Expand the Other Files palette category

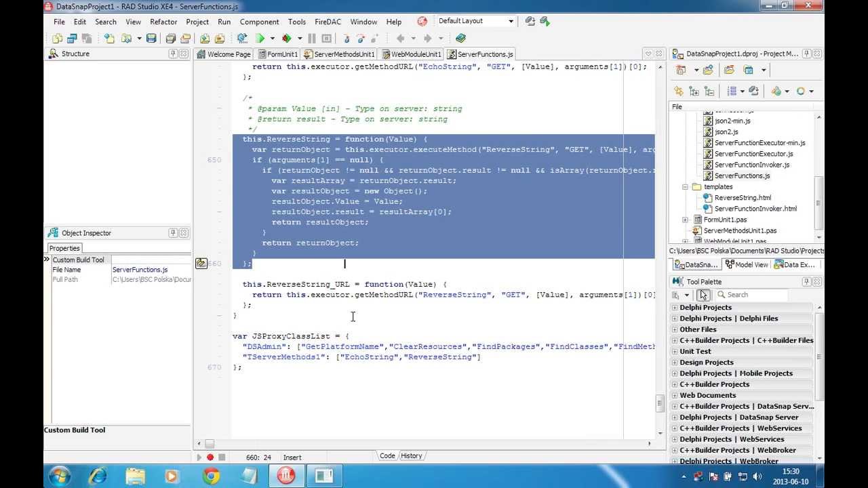[x=675, y=329]
